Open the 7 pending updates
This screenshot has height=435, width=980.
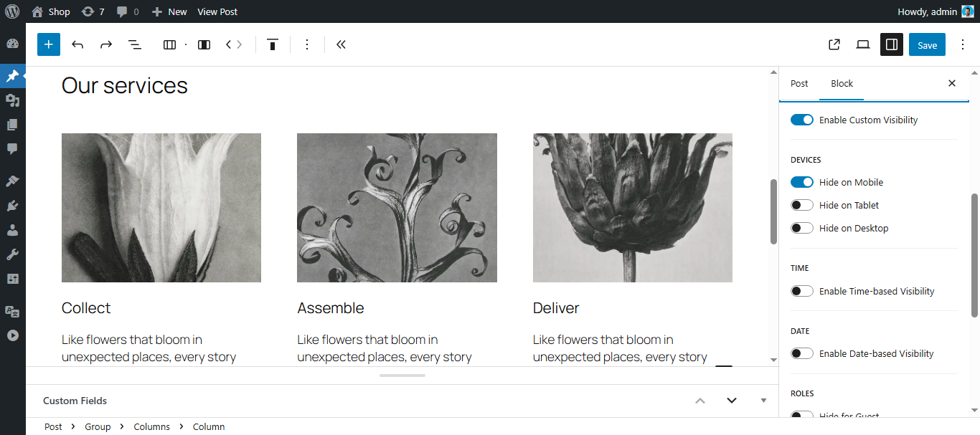point(93,11)
